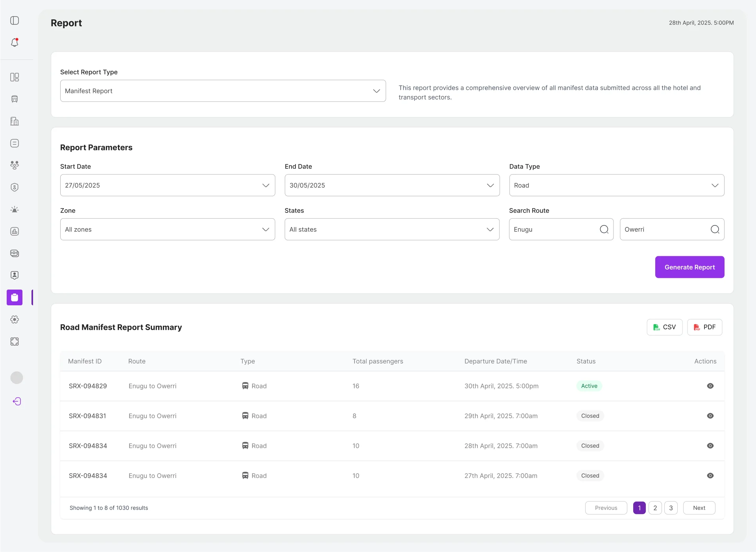The width and height of the screenshot is (756, 552).
Task: Click the logout icon
Action: point(17,401)
